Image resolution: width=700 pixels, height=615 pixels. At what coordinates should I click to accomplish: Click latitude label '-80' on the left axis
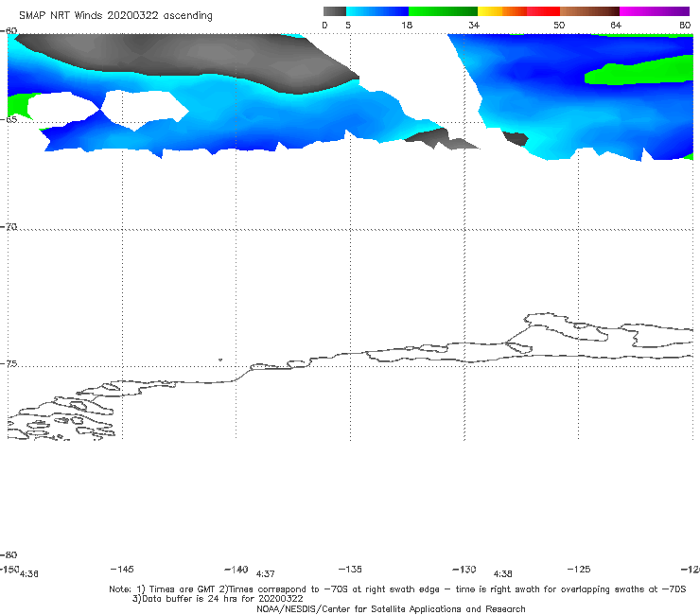[9, 554]
